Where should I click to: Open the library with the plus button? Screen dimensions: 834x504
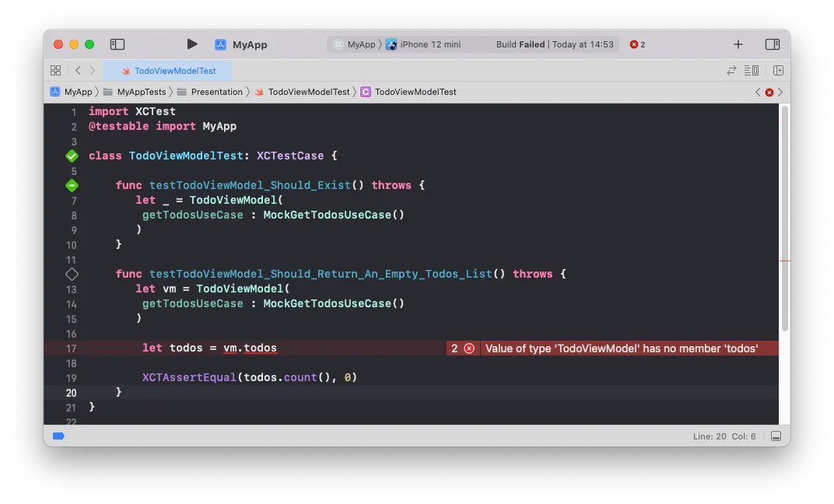pyautogui.click(x=738, y=44)
